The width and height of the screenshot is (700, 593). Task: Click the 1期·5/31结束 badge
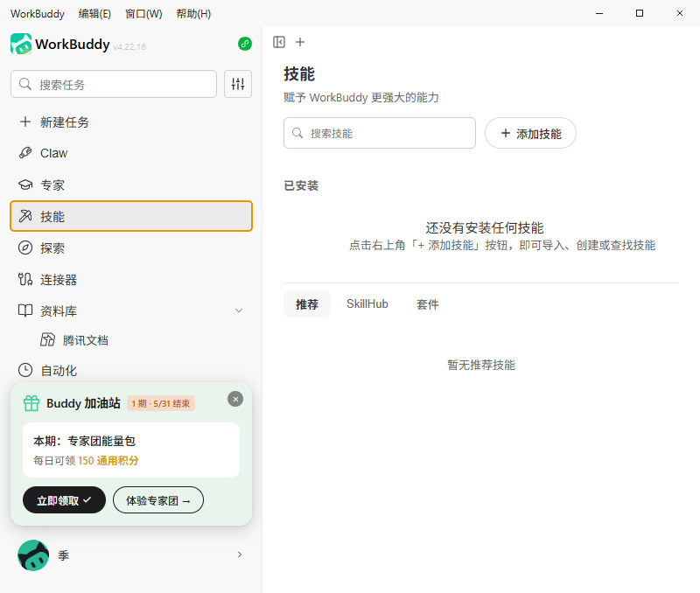[x=161, y=403]
